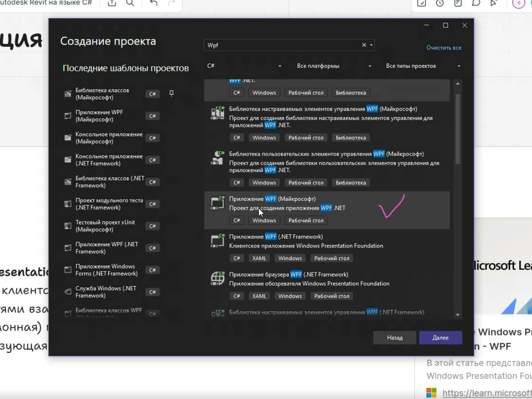Click icon of recent Приложение WPF (Майкрософт) template
532x399 pixels.
tap(68, 116)
